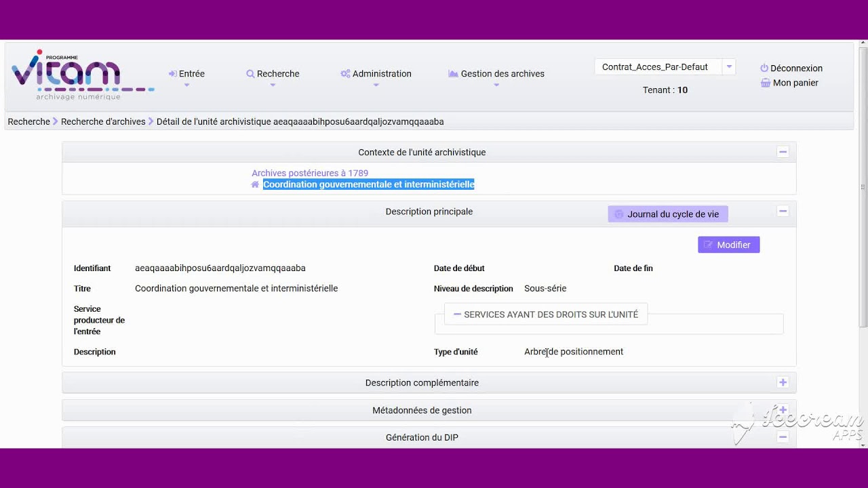
Task: Click the Déconnexion power icon
Action: coord(764,68)
